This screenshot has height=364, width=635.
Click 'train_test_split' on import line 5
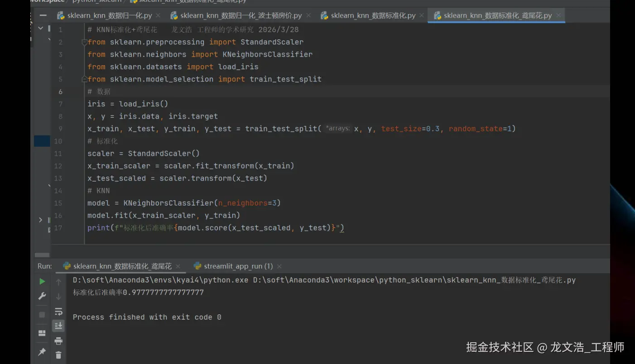pyautogui.click(x=285, y=79)
